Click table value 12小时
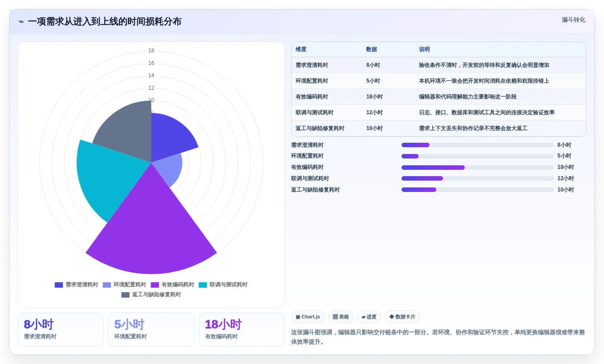Screen dimensions: 604x364 pos(374,113)
